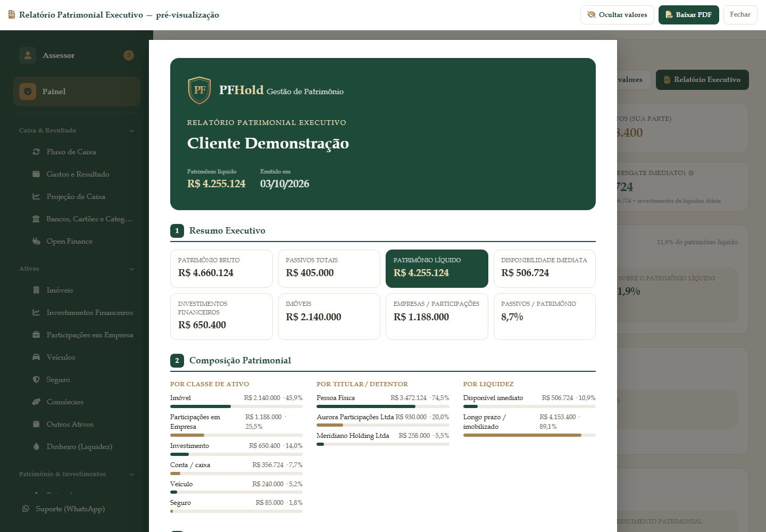
Task: Click the Investimentos Financeiros chart icon
Action: [x=36, y=312]
